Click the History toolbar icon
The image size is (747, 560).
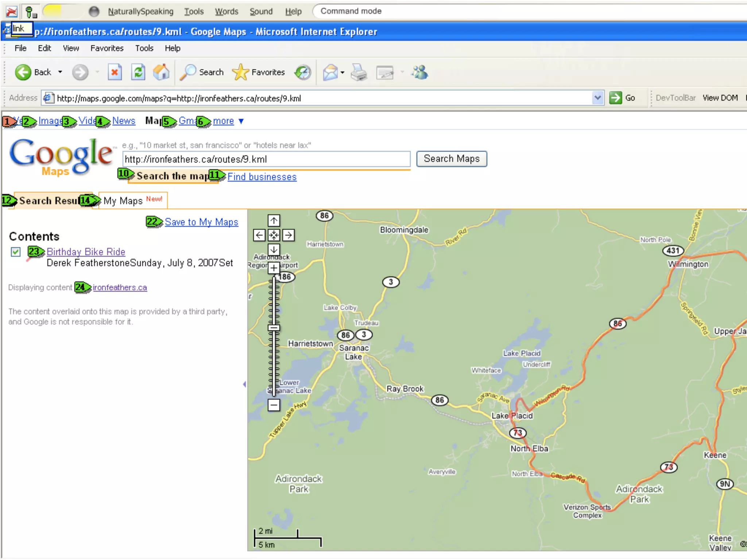pos(303,72)
